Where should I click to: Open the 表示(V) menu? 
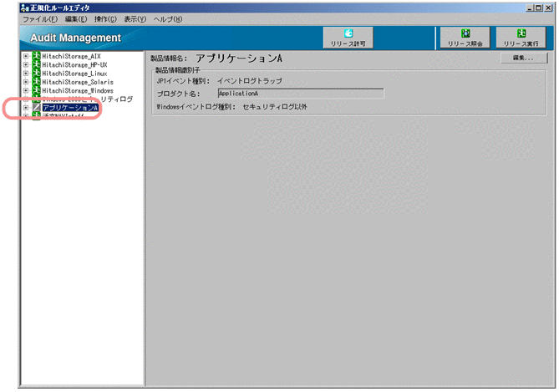coord(135,19)
